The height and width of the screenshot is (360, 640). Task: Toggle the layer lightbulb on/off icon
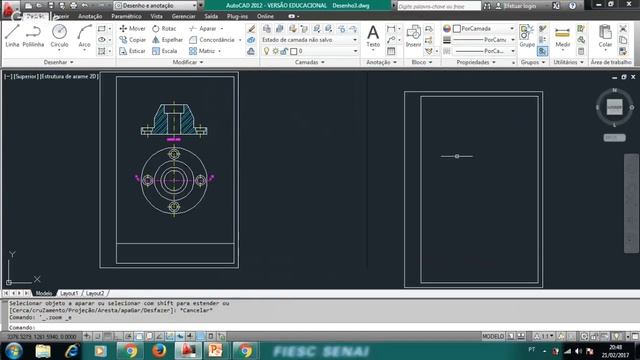[x=266, y=51]
